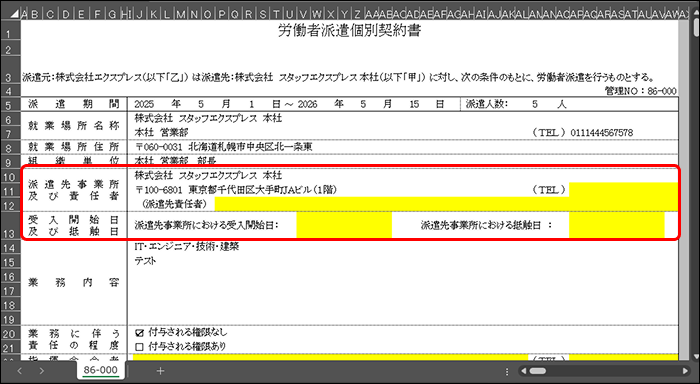Click the end year value 2026
Image resolution: width=700 pixels, height=384 pixels.
point(308,104)
